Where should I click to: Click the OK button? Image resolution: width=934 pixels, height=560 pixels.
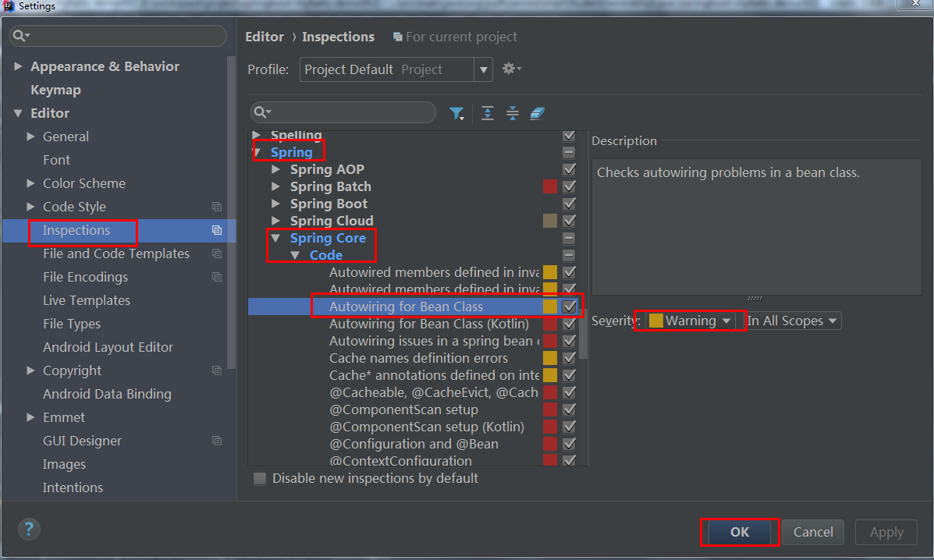(739, 532)
